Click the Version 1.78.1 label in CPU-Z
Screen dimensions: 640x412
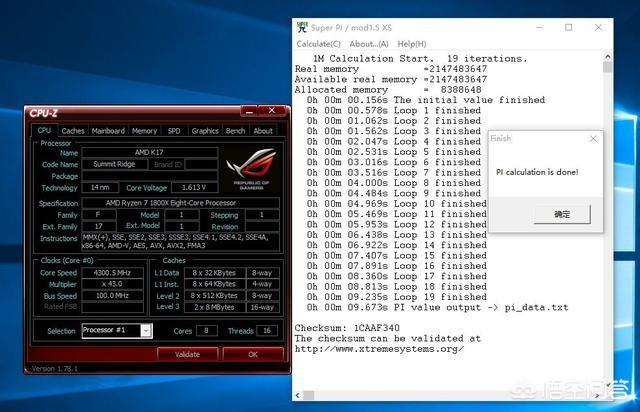tap(55, 368)
